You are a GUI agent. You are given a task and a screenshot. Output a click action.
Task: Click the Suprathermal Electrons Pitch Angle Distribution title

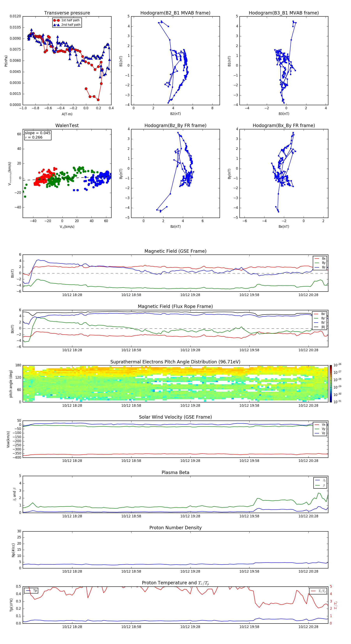click(175, 362)
